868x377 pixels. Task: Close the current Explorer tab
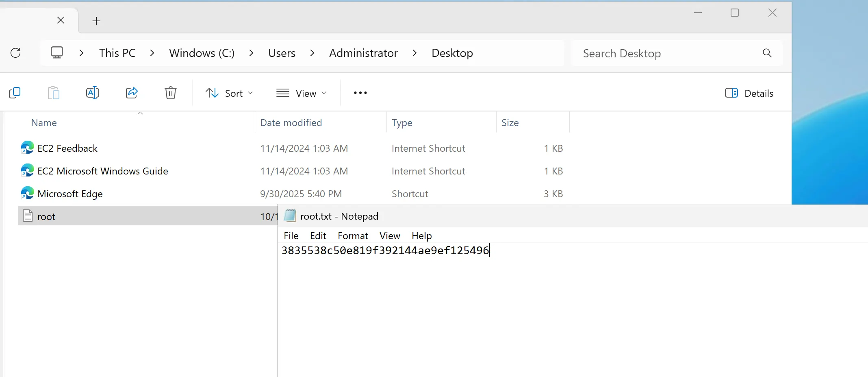[x=61, y=20]
